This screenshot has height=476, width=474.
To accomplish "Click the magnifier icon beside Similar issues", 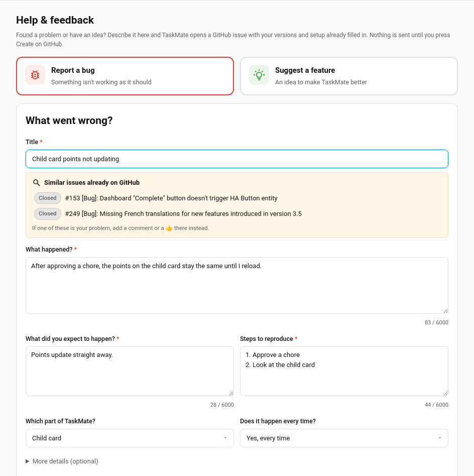I will pos(37,183).
